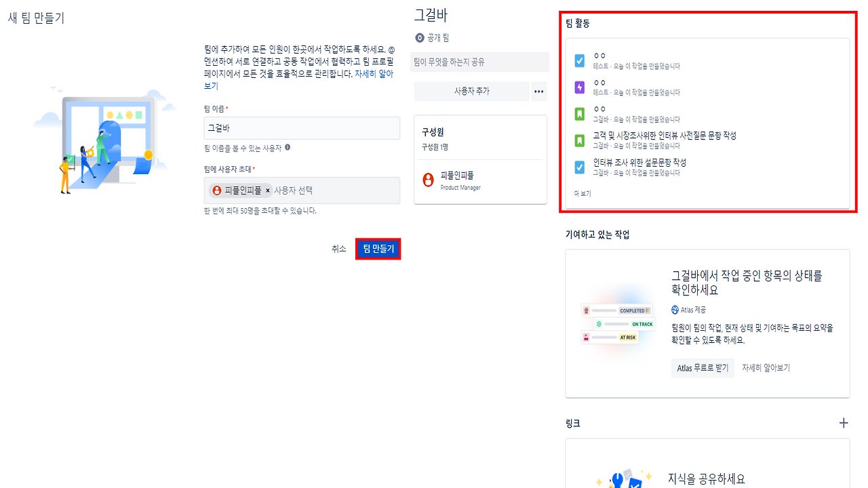868x488 pixels.
Task: Open the 인터뷰 조사 위한 설문문항 작성 task
Action: point(639,163)
